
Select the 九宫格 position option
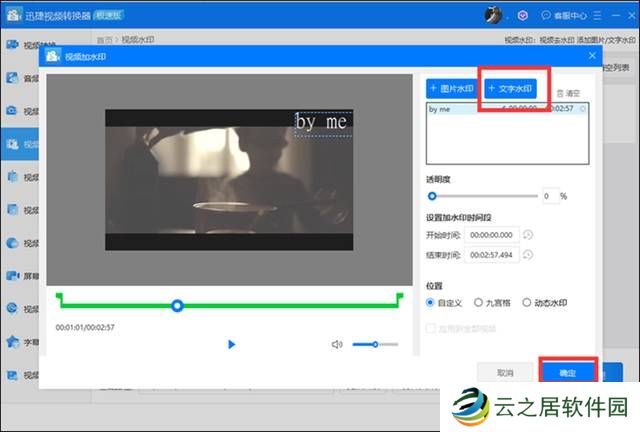pyautogui.click(x=479, y=302)
